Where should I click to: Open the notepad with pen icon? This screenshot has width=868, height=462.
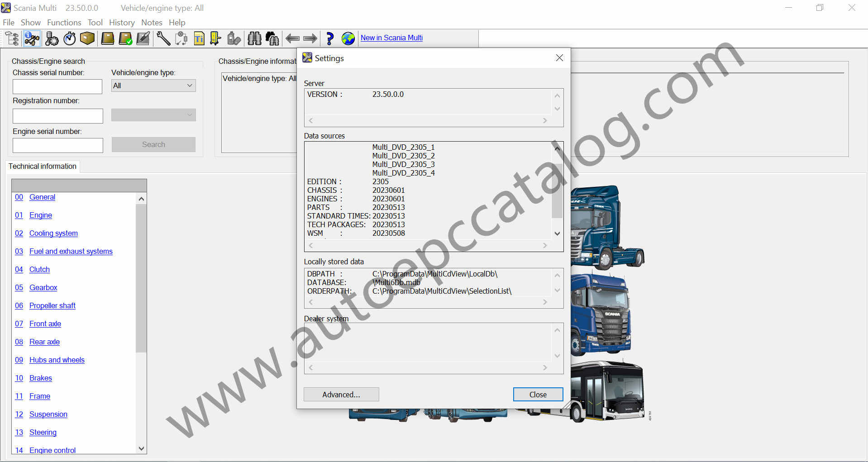[x=143, y=38]
